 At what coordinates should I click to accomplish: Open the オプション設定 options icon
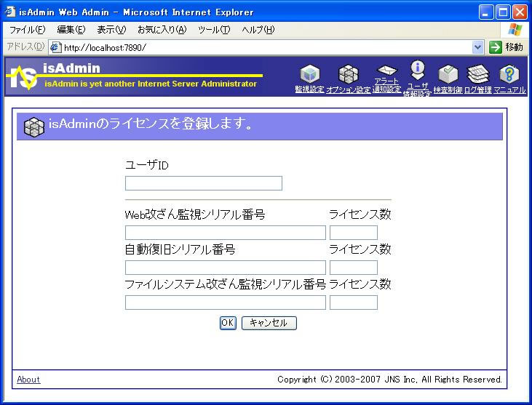349,73
